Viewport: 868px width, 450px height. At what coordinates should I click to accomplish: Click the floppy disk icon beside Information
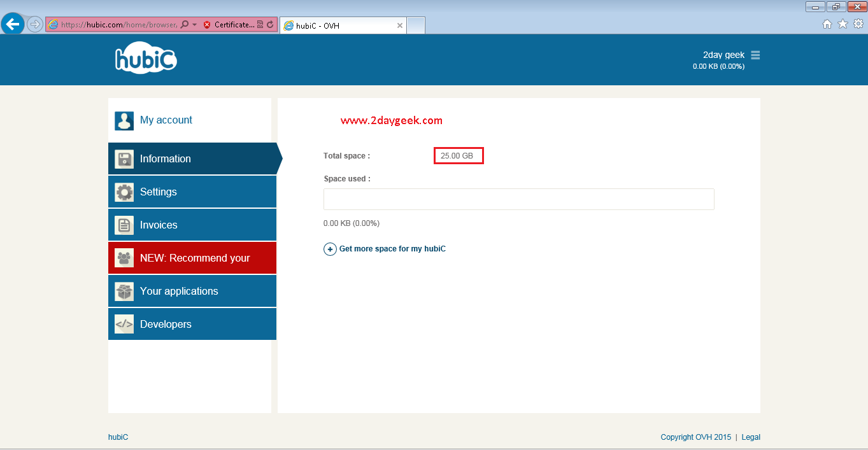coord(124,159)
